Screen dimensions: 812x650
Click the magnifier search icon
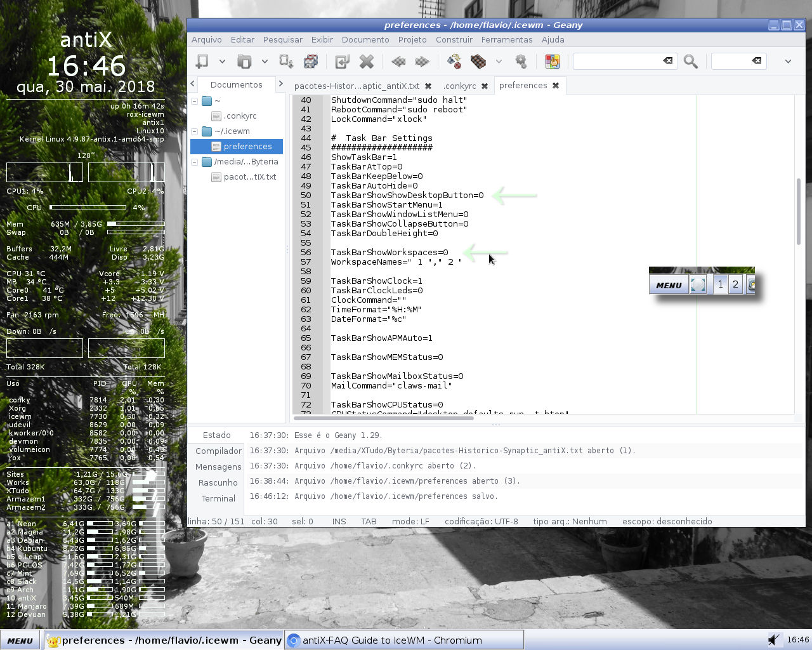tap(691, 62)
